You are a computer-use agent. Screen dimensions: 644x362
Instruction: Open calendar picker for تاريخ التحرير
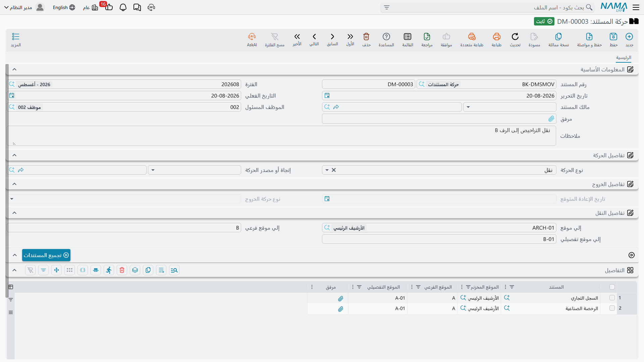click(x=327, y=96)
